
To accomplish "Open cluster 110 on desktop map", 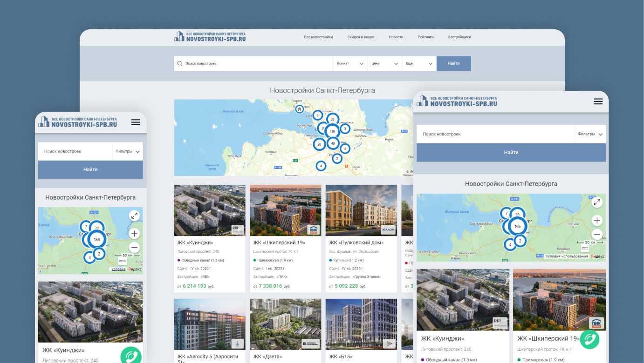I will (332, 132).
